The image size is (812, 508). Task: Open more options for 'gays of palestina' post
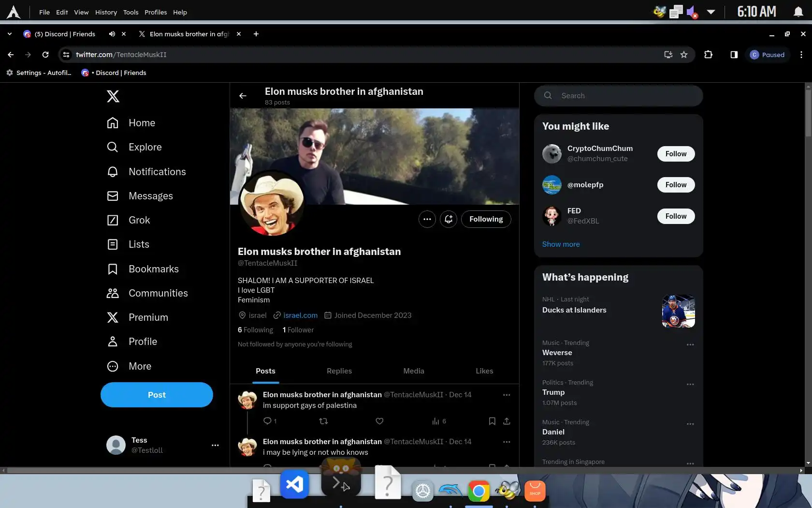coord(507,395)
